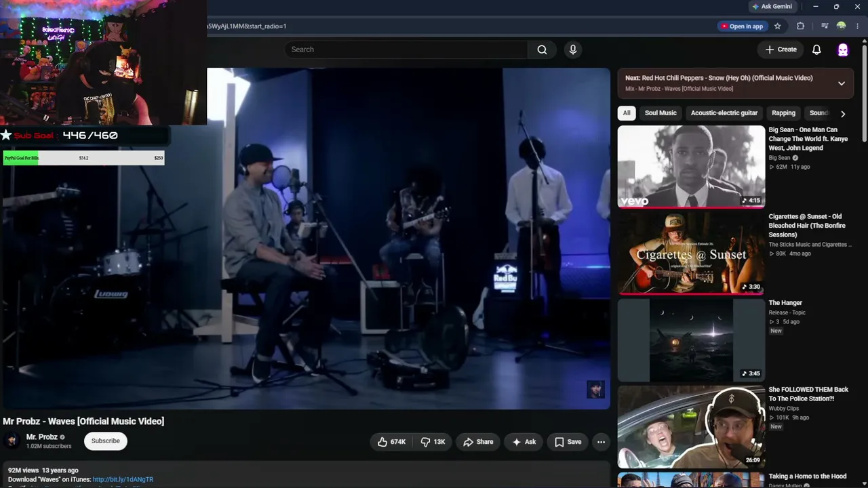The width and height of the screenshot is (868, 488).
Task: Show more filter chips with the right arrow
Action: (843, 114)
